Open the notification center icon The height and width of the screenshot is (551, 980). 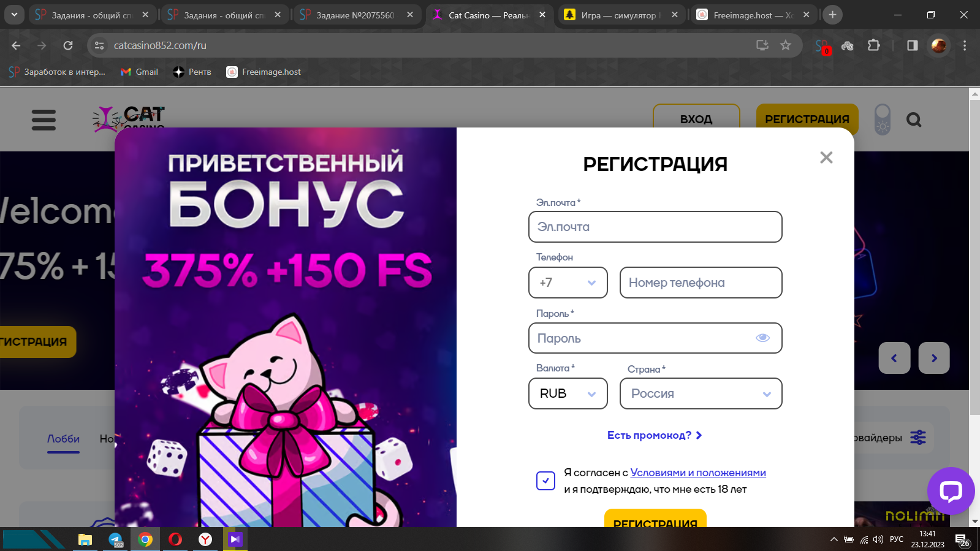pyautogui.click(x=962, y=540)
